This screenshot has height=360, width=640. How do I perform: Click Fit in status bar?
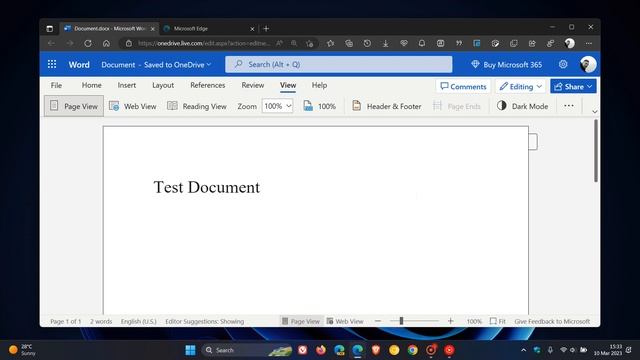[498, 321]
